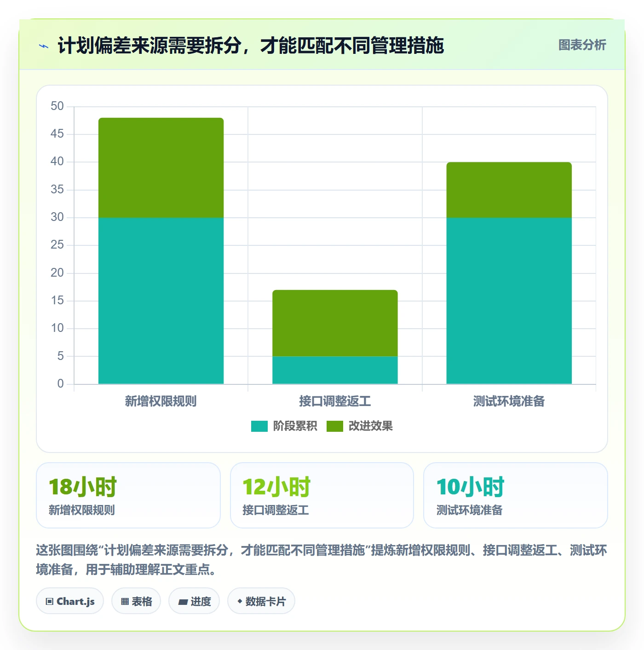Click the y-axis value 50

57,106
